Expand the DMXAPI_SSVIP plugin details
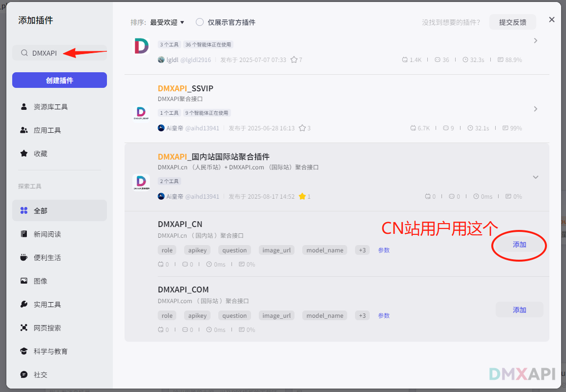Screen dimensions: 566x392 [535, 109]
